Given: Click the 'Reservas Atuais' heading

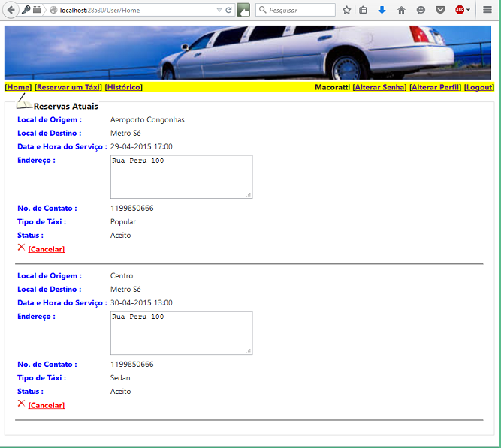Looking at the screenshot, I should tap(66, 107).
